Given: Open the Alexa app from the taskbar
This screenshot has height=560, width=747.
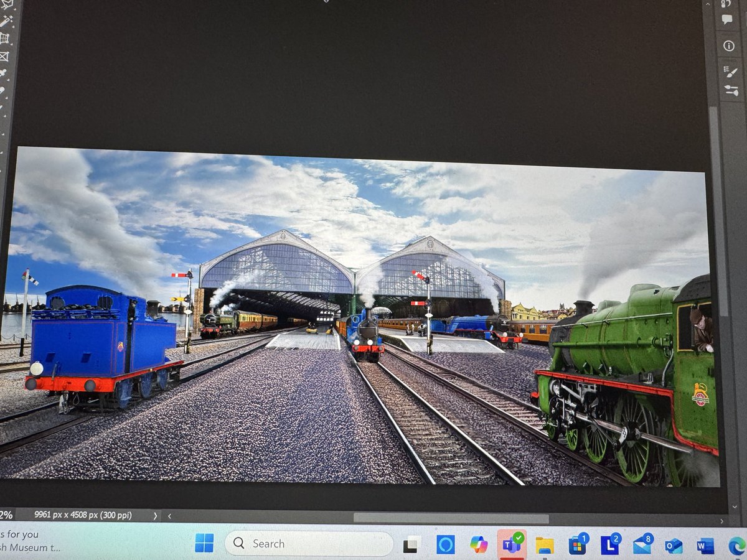Looking at the screenshot, I should [445, 545].
